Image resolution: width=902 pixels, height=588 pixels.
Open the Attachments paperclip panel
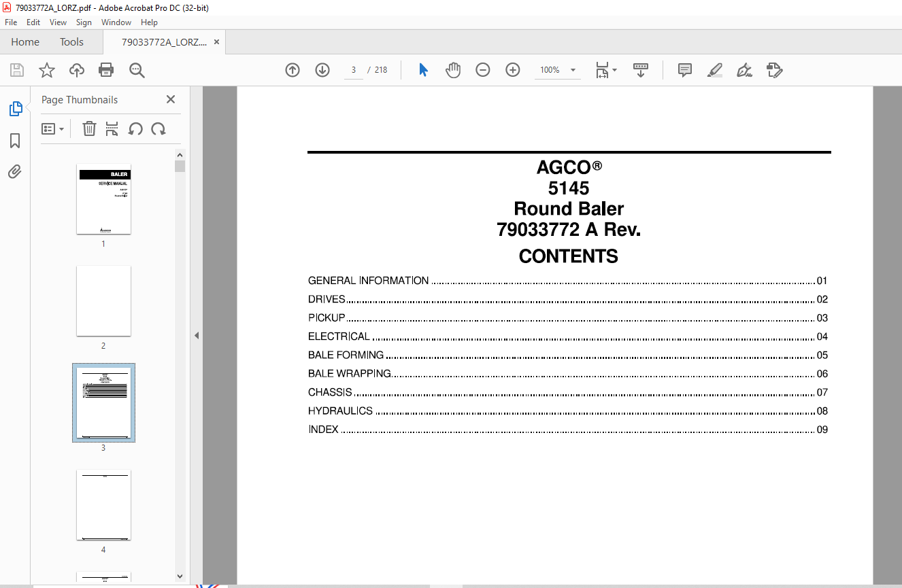click(x=15, y=171)
